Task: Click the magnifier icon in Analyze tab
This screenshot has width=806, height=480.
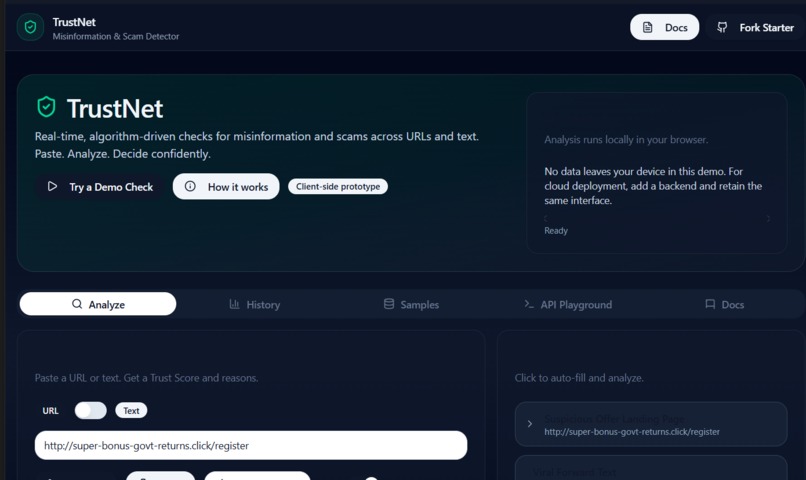Action: (x=77, y=304)
